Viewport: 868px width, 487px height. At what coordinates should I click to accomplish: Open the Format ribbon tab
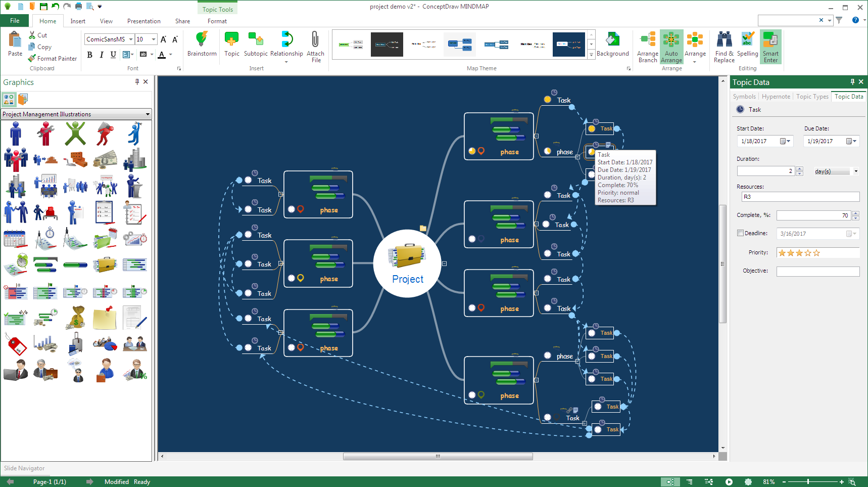coord(217,21)
